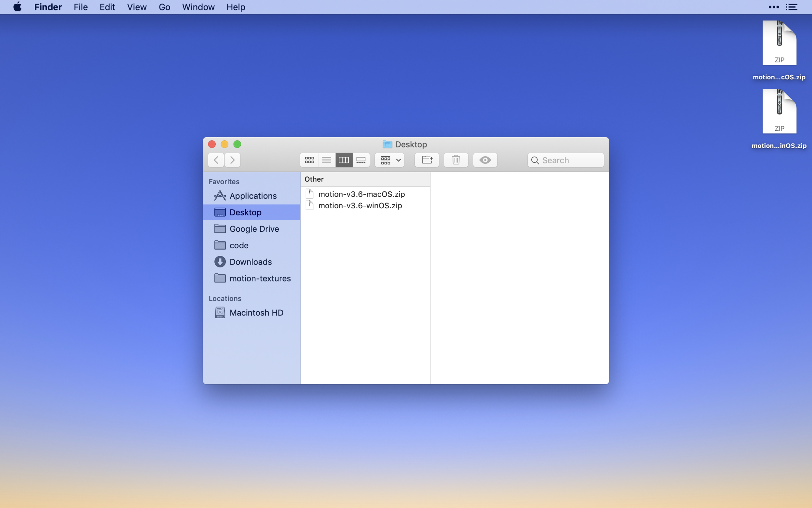The height and width of the screenshot is (508, 812).
Task: Select Desktop in sidebar
Action: click(251, 212)
